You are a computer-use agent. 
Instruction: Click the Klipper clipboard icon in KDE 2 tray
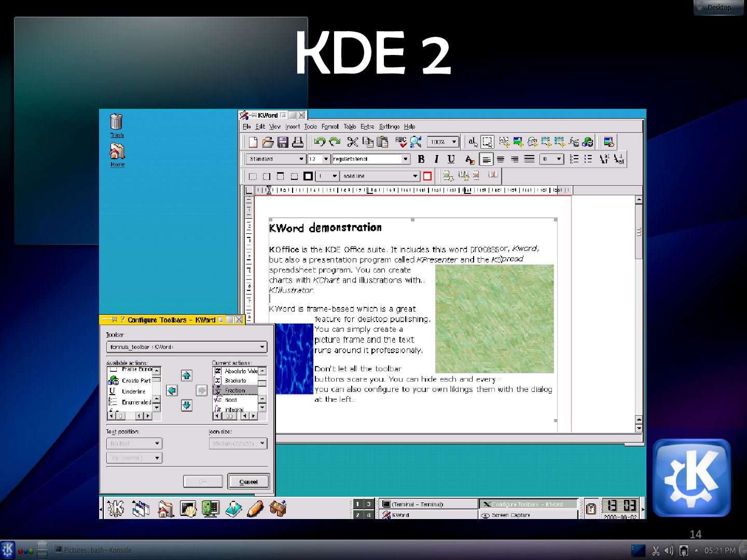coord(590,509)
